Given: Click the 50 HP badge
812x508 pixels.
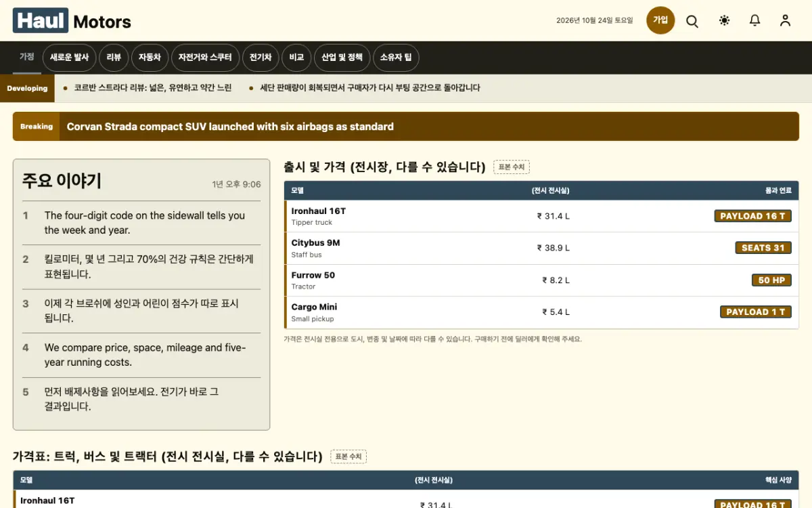Looking at the screenshot, I should (771, 280).
